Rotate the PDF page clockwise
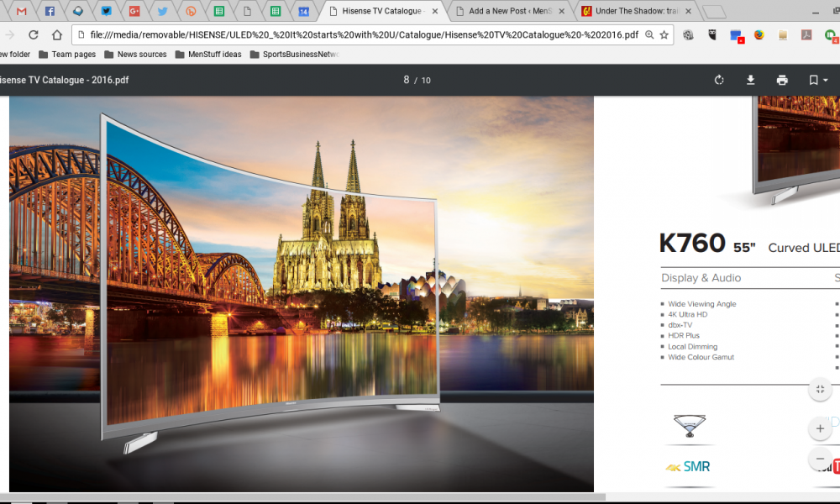Viewport: 840px width, 504px height. pyautogui.click(x=719, y=80)
